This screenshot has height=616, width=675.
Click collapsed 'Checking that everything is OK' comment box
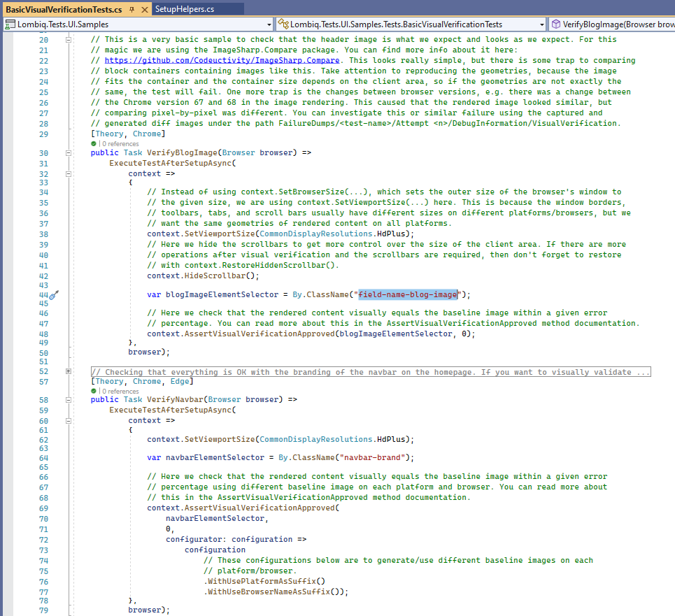pyautogui.click(x=371, y=372)
